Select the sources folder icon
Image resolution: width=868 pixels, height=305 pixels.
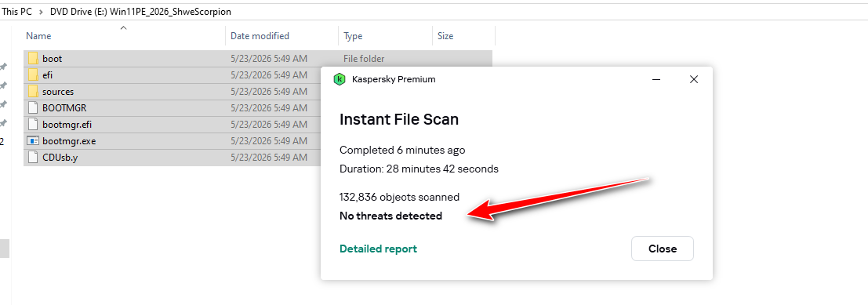[33, 91]
